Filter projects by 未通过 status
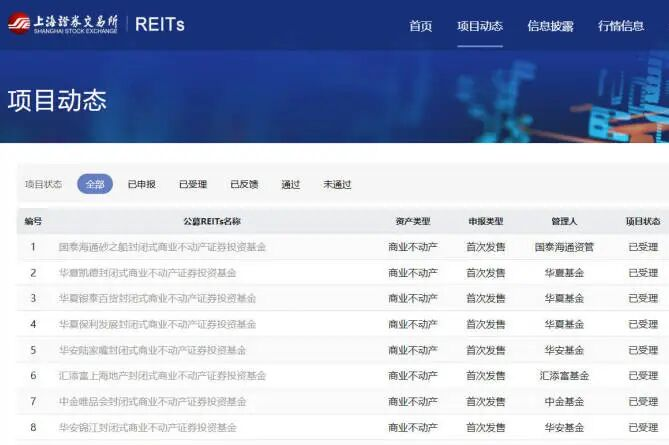This screenshot has width=669, height=445. tap(337, 184)
